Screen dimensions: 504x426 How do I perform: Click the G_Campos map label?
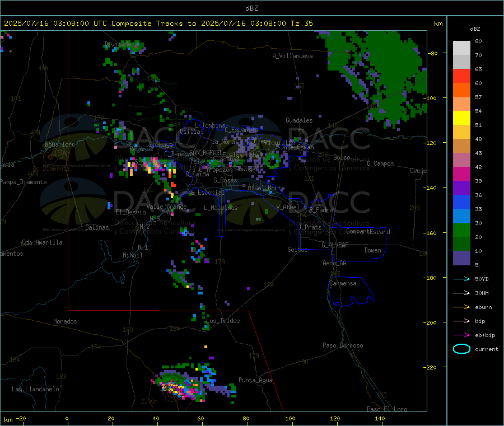[x=380, y=163]
